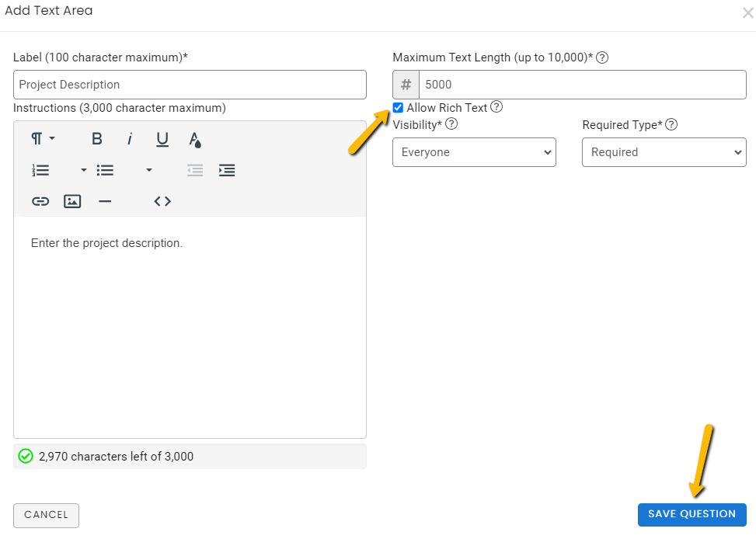This screenshot has width=756, height=539.
Task: Click the characters remaining green check icon
Action: 26,456
